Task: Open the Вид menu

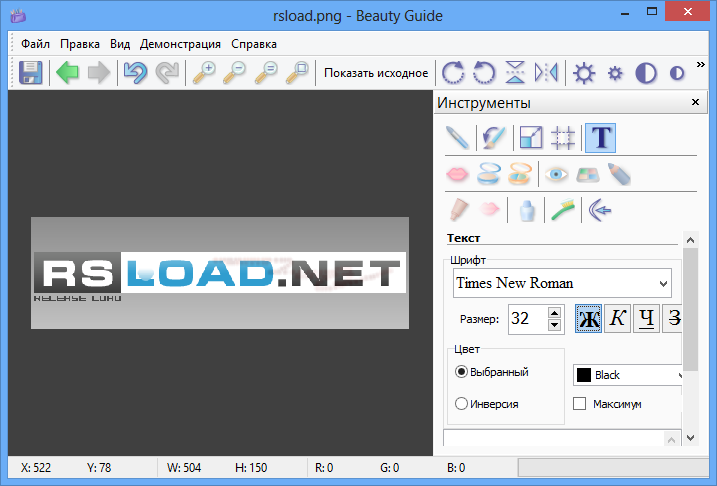Action: click(x=120, y=44)
